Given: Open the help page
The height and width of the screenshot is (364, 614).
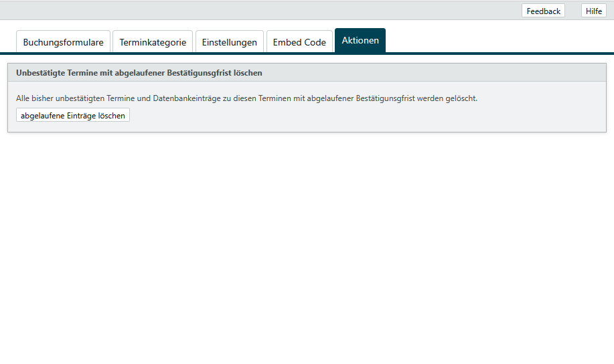Looking at the screenshot, I should (x=593, y=11).
